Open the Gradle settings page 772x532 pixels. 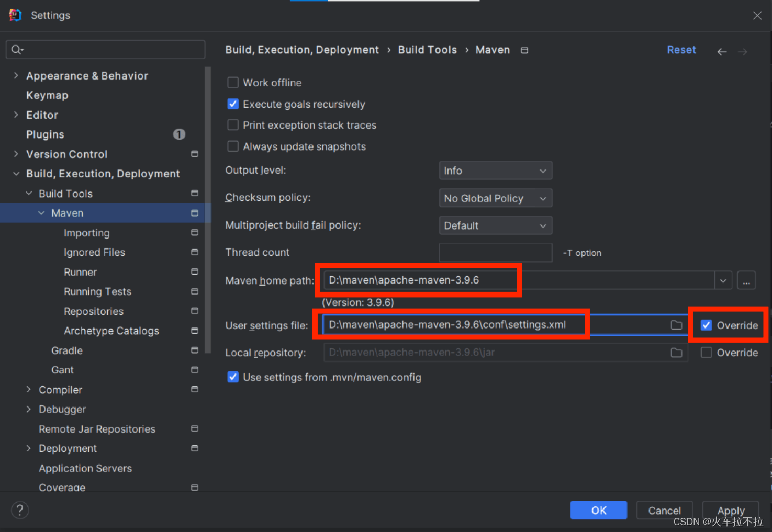[67, 350]
